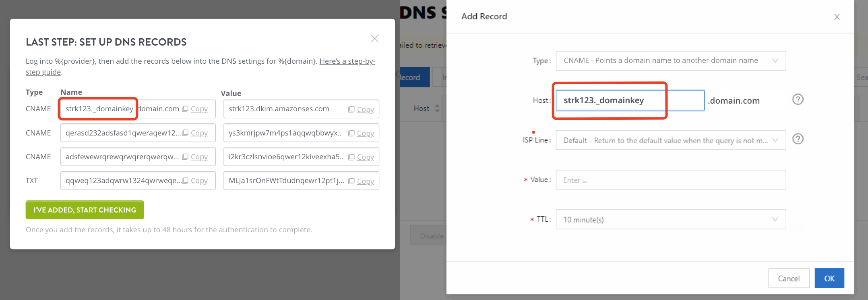
Task: Copy the strk123._domainkey name record
Action: pos(195,109)
